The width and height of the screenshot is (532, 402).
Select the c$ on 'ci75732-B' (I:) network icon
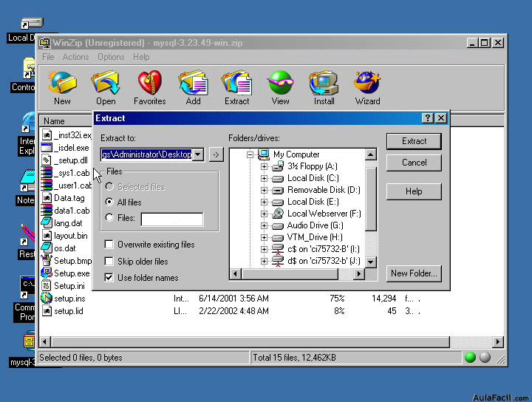pos(278,249)
